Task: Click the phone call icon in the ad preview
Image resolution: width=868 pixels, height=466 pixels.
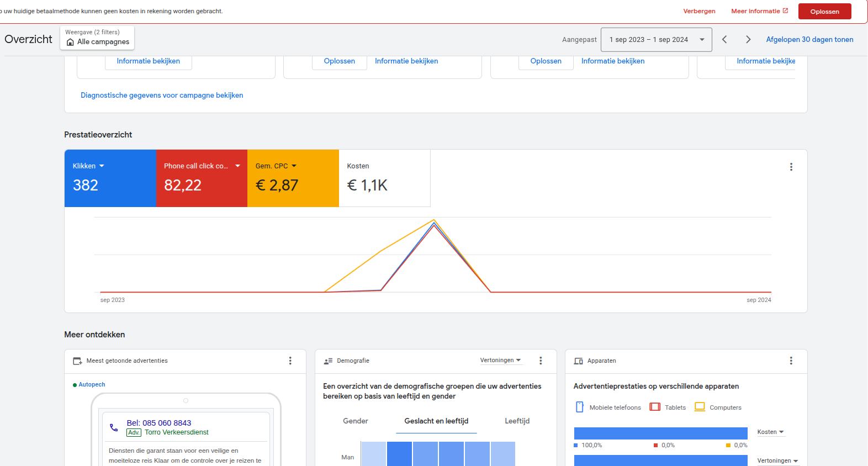Action: [114, 427]
